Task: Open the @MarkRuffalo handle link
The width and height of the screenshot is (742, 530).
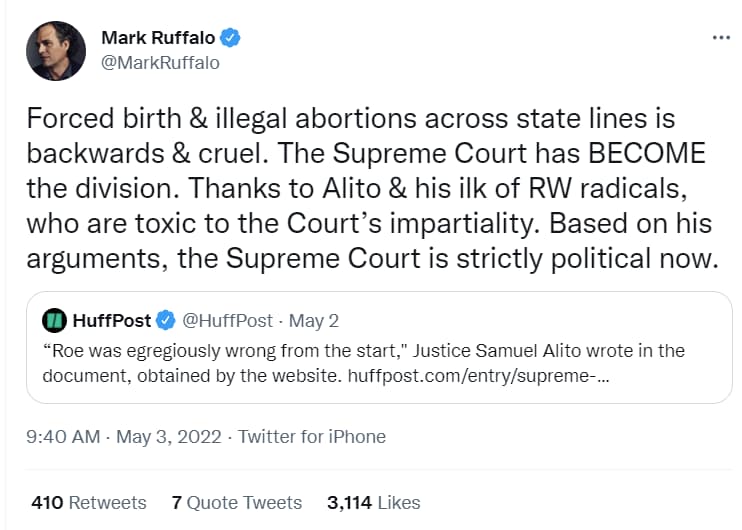Action: click(x=160, y=62)
